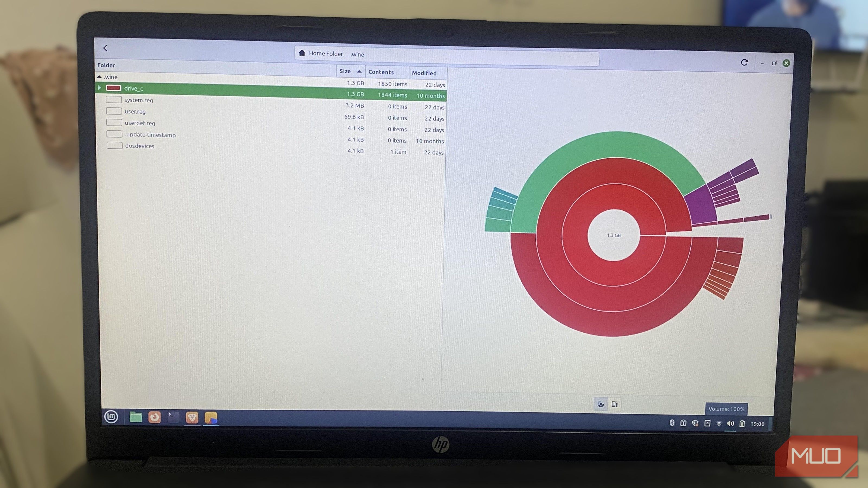This screenshot has height=488, width=868.
Task: Switch the chart to treemap view
Action: tap(615, 404)
